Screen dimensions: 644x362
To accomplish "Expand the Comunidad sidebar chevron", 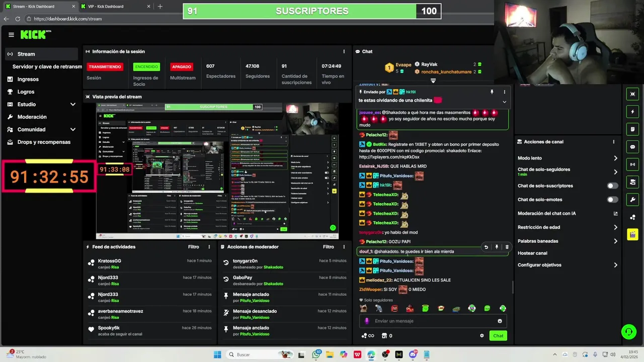I will click(x=73, y=129).
